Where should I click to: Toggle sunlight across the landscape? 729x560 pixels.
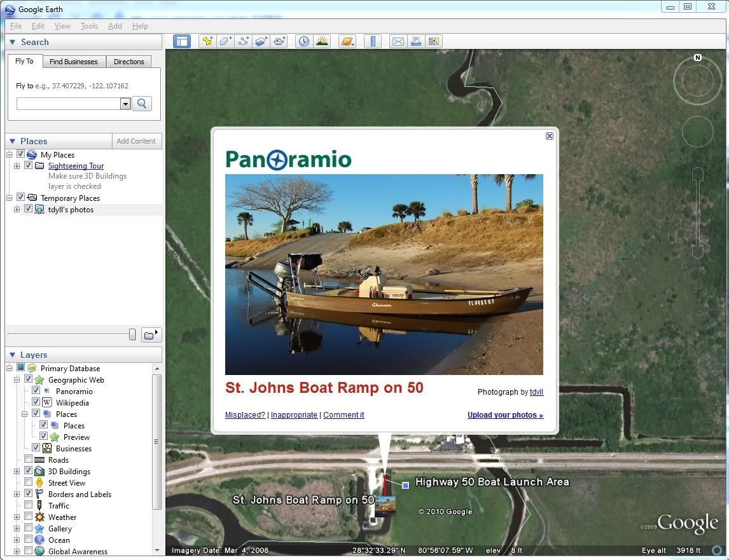(x=322, y=41)
